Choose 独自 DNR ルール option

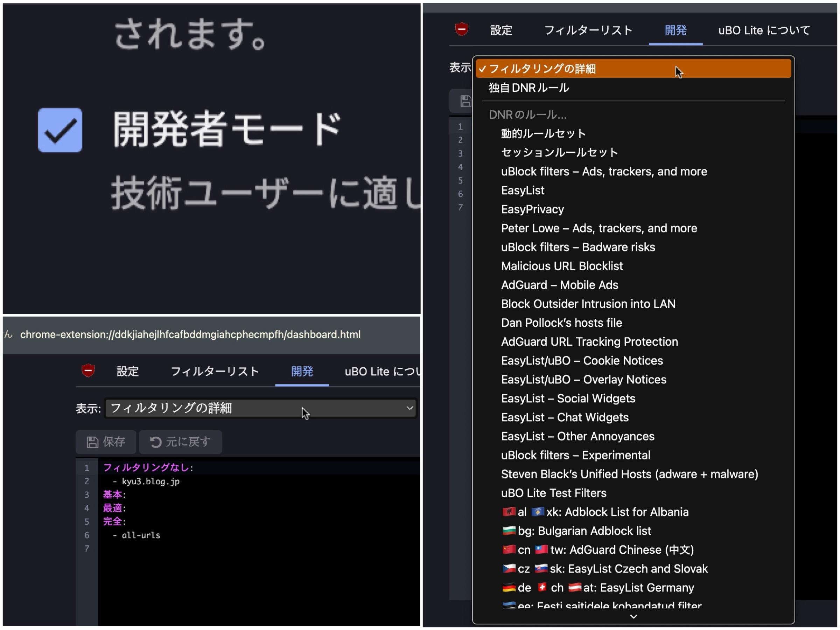(633, 88)
